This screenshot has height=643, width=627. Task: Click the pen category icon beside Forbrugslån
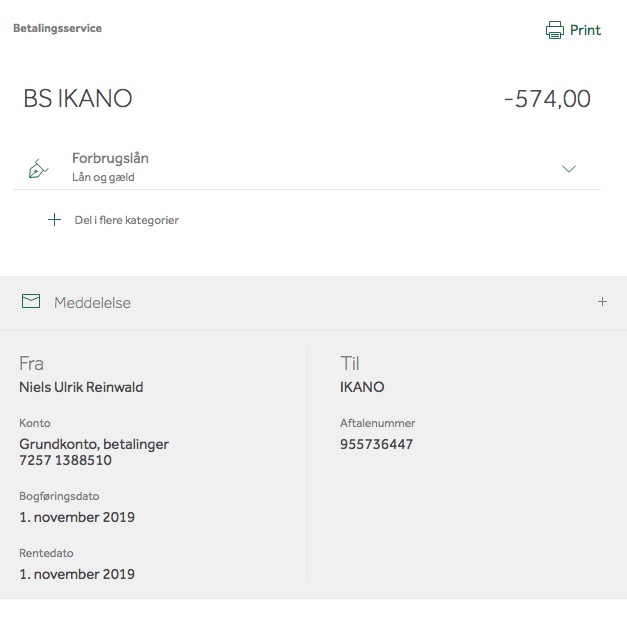tap(38, 168)
